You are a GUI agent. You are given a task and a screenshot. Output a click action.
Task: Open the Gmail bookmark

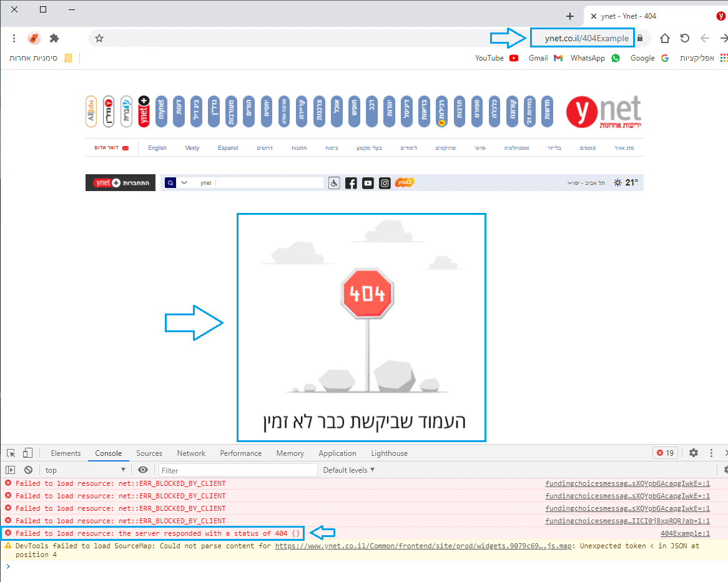546,58
